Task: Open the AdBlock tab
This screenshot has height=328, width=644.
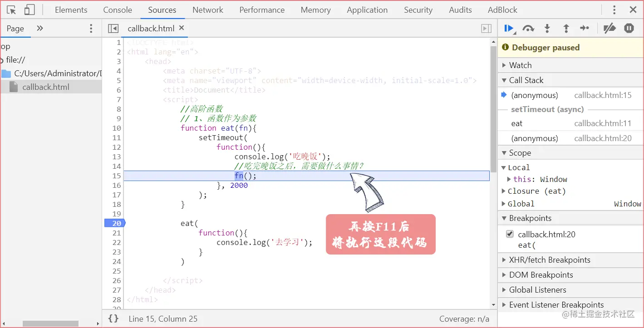Action: pyautogui.click(x=502, y=10)
